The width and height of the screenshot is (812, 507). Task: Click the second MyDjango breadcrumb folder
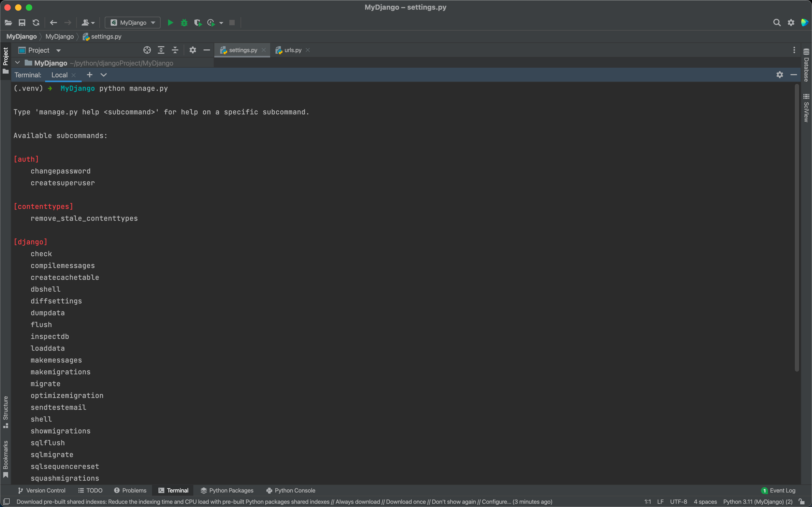tap(60, 37)
